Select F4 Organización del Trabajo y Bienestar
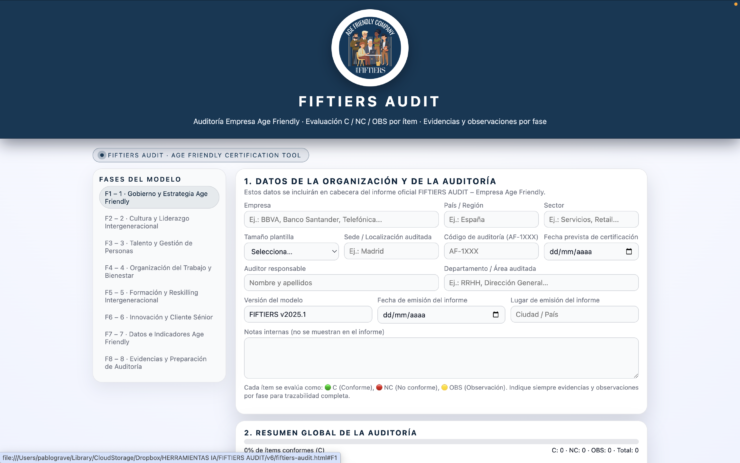The height and width of the screenshot is (463, 740). 159,271
